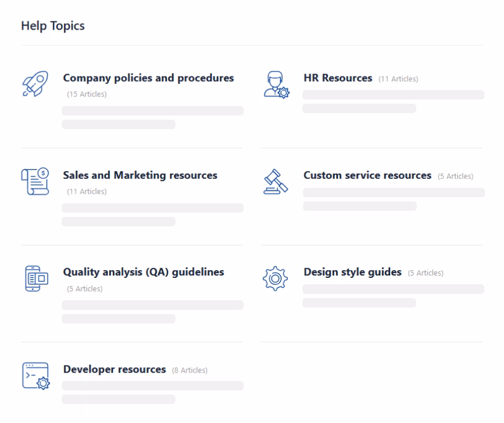The width and height of the screenshot is (504, 423).
Task: Open the Developer resources topic
Action: (114, 369)
